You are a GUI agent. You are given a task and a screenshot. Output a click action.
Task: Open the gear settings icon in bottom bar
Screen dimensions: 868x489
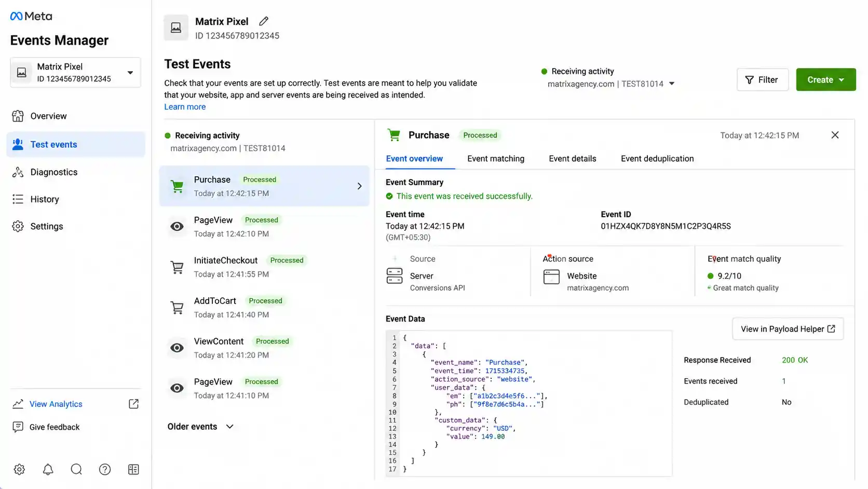coord(19,469)
